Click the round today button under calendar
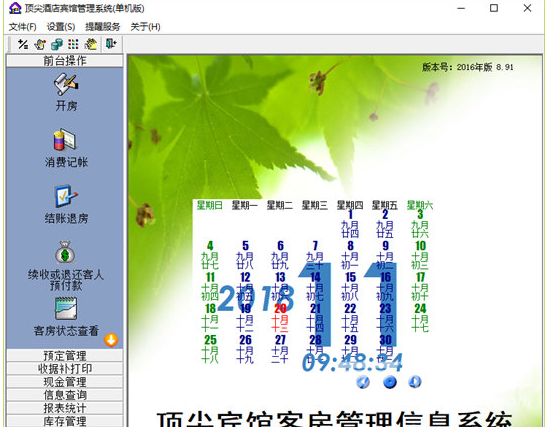This screenshot has height=427, width=549. pos(390,382)
